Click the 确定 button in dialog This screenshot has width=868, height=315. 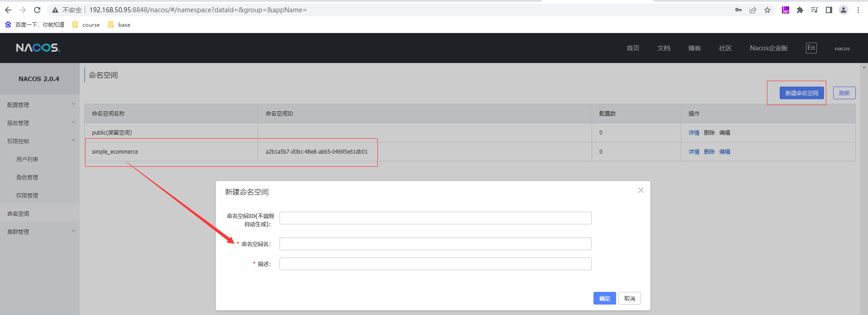pos(604,298)
